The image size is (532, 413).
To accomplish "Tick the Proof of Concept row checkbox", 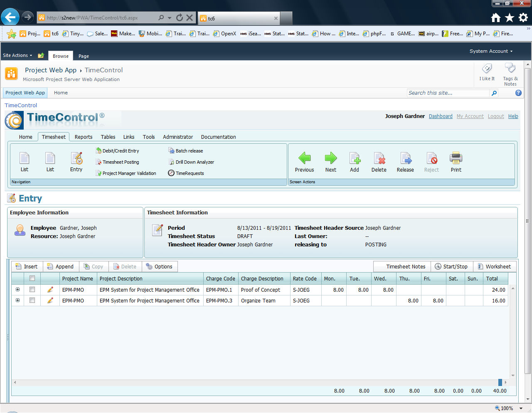I will pyautogui.click(x=32, y=290).
